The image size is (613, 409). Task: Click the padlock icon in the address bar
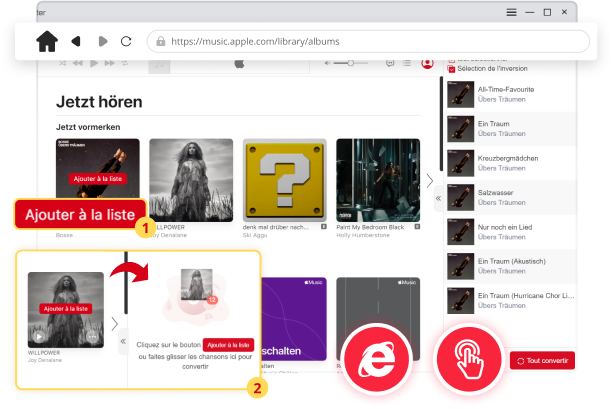(161, 41)
